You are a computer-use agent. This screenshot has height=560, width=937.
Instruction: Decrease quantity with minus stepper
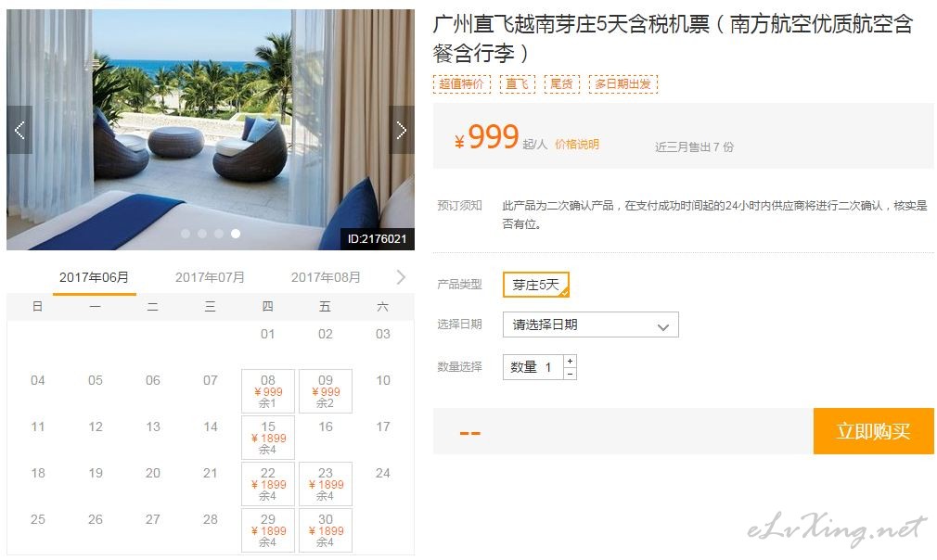coord(571,374)
